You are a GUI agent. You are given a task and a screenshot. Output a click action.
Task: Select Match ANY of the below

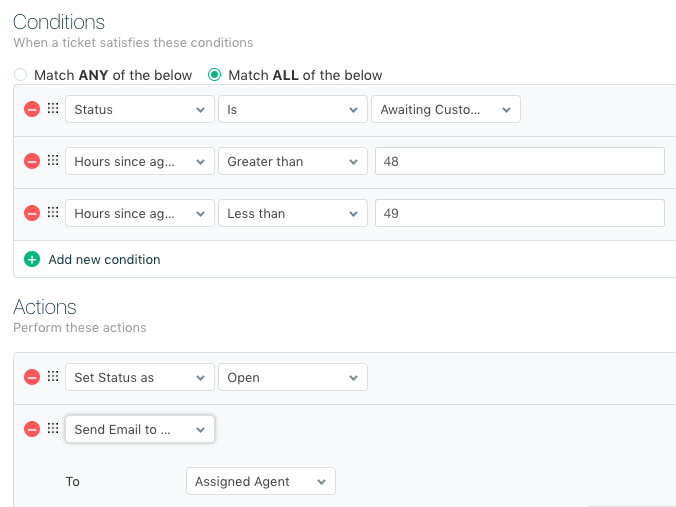[20, 75]
